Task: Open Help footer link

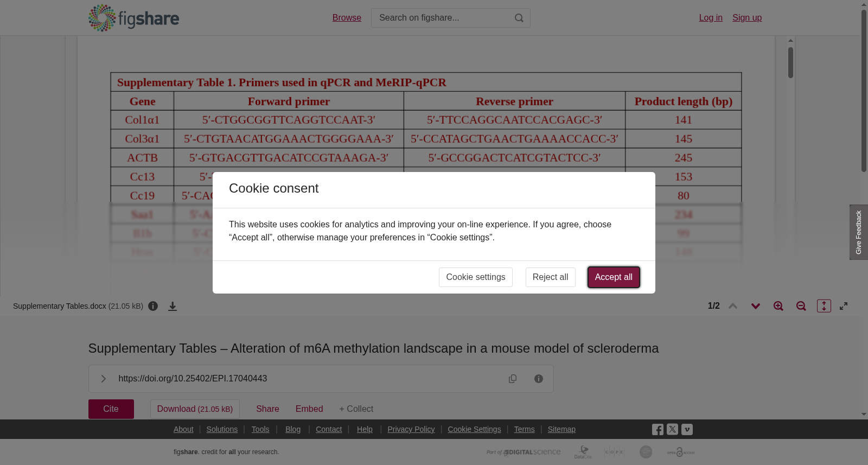Action: [365, 429]
